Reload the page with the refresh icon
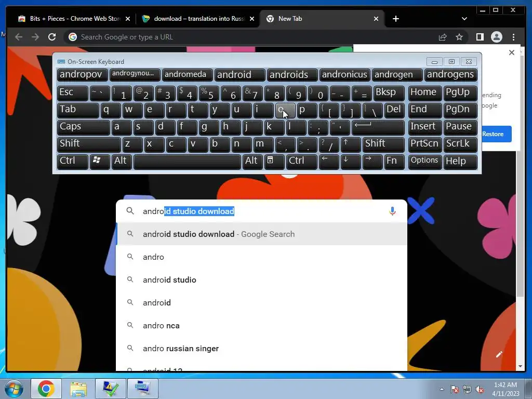Screen dimensions: 532x399 51,37
